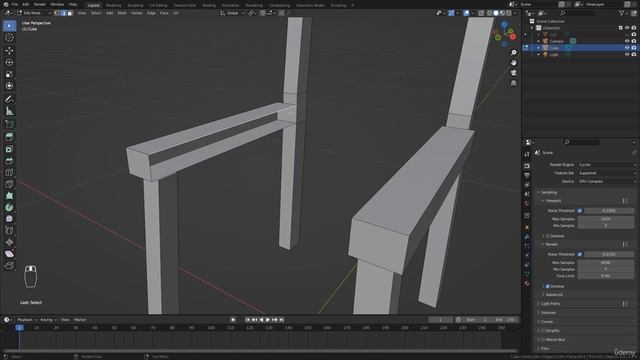Select the Transform tool
The width and height of the screenshot is (640, 360).
pyautogui.click(x=9, y=86)
